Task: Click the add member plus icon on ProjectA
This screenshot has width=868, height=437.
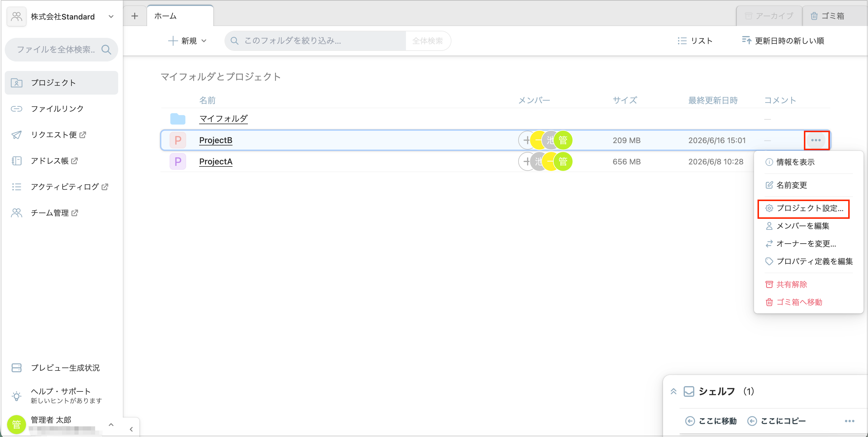Action: click(527, 161)
